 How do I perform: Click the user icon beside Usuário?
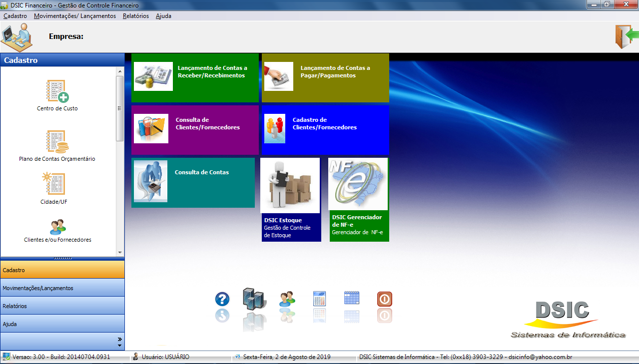click(135, 357)
